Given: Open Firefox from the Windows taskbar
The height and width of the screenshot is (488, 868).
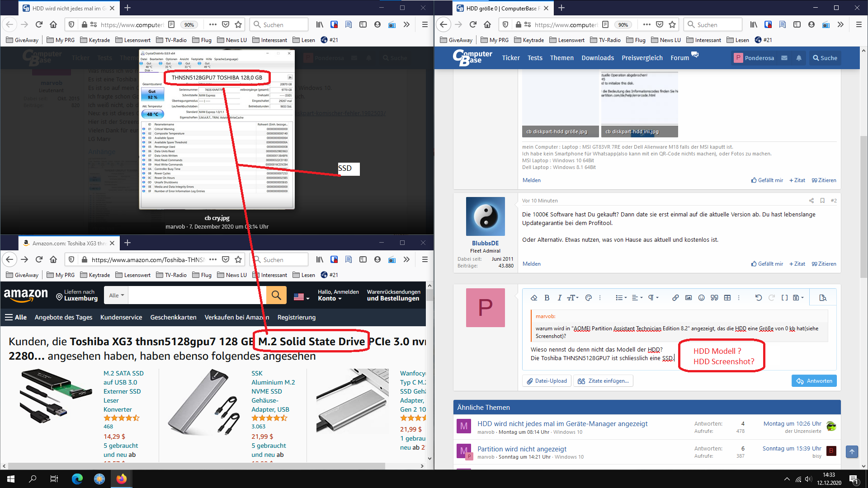Looking at the screenshot, I should [x=122, y=479].
